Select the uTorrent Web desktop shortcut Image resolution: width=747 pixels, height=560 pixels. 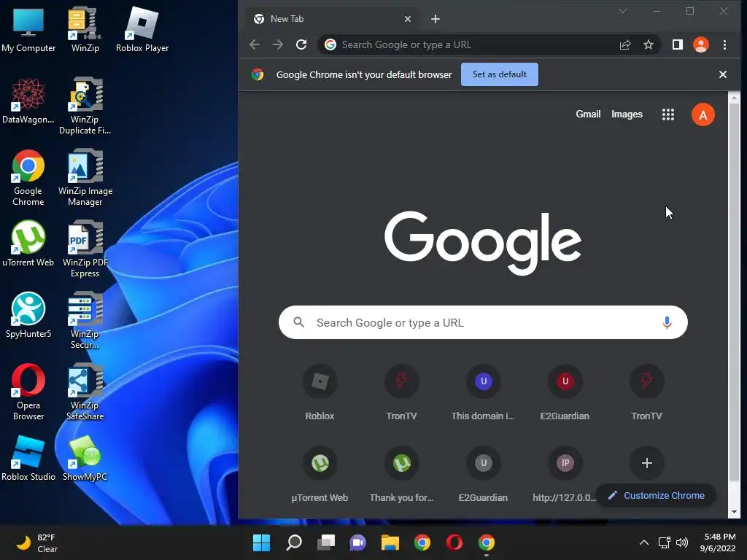[x=28, y=244]
